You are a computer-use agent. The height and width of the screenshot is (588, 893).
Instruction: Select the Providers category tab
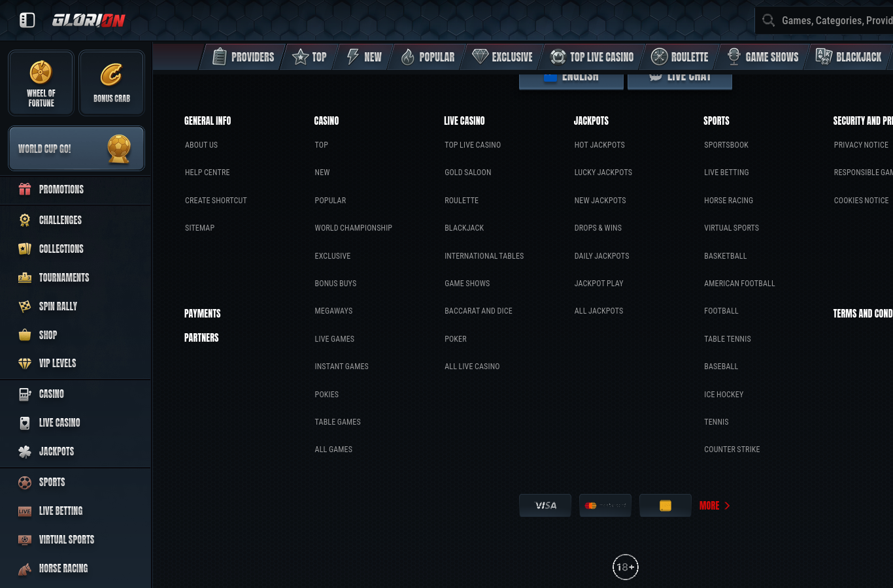pos(243,57)
